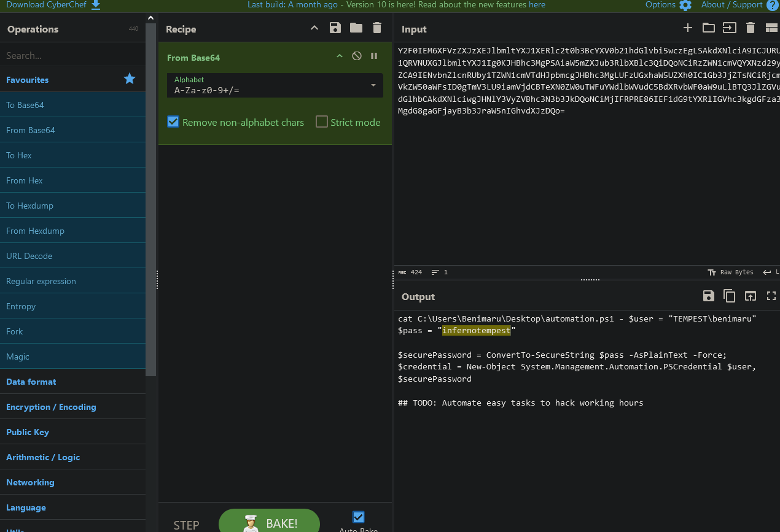The height and width of the screenshot is (532, 780).
Task: Copy raw output to the clipboard
Action: click(x=729, y=296)
